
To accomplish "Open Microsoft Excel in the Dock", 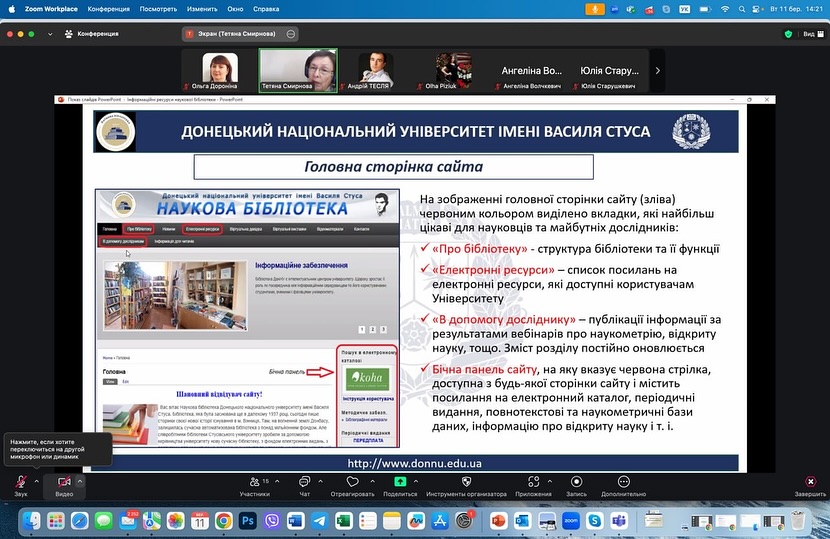I will (344, 521).
